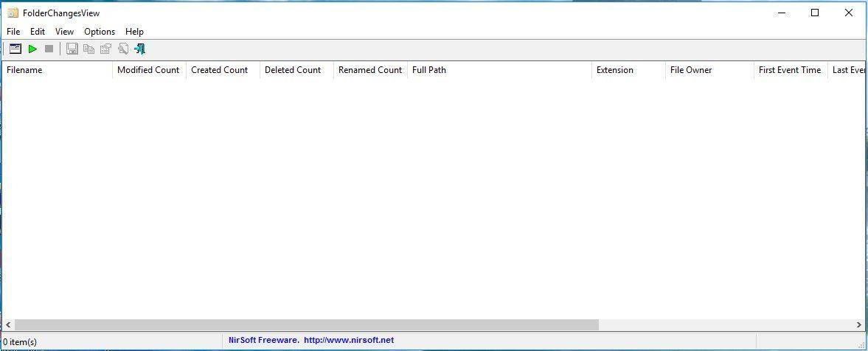Minimize the FolderChangesView window

pyautogui.click(x=782, y=13)
